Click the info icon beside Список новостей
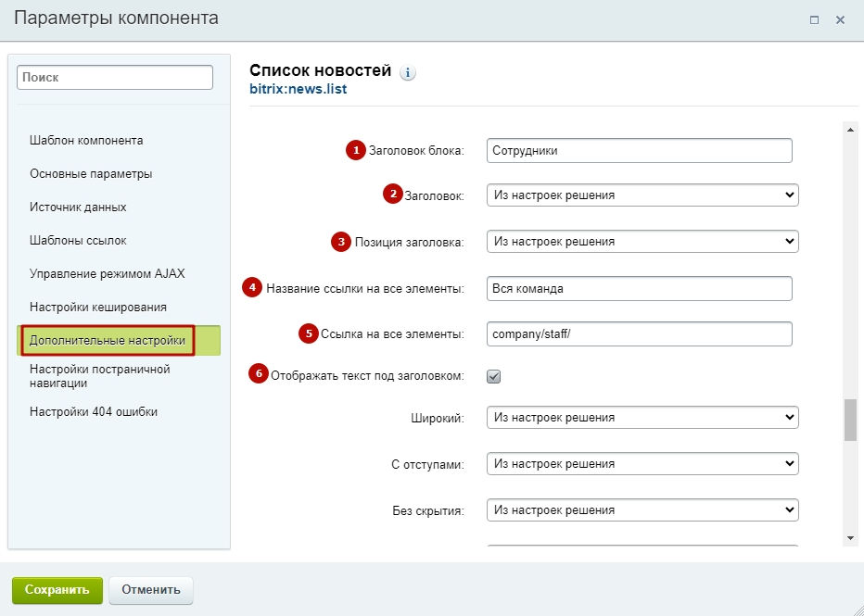Image resolution: width=864 pixels, height=616 pixels. (x=407, y=72)
